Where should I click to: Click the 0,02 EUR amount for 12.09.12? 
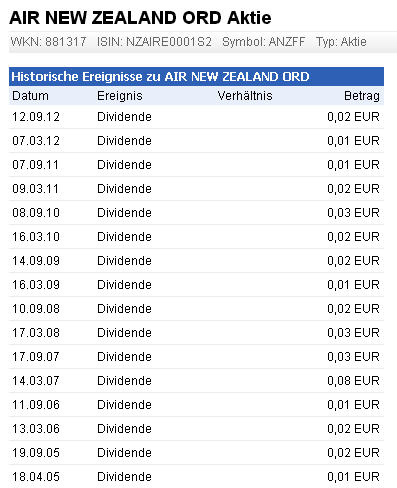click(353, 117)
